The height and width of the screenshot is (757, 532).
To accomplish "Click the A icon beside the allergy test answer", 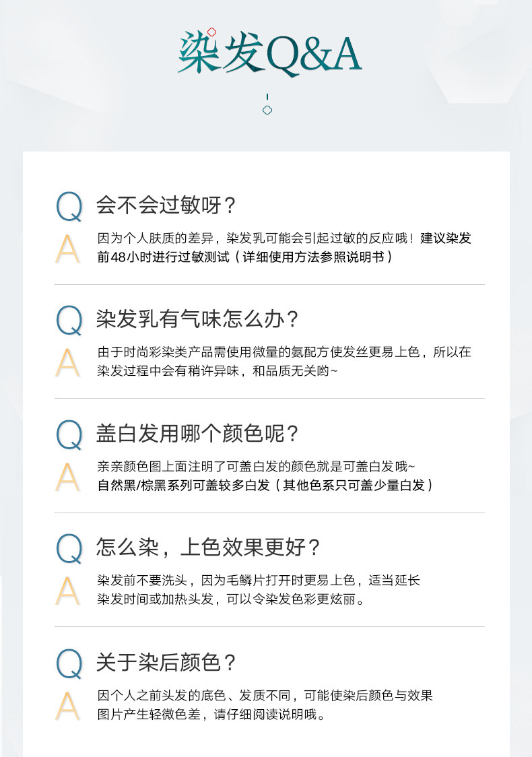I will (67, 249).
